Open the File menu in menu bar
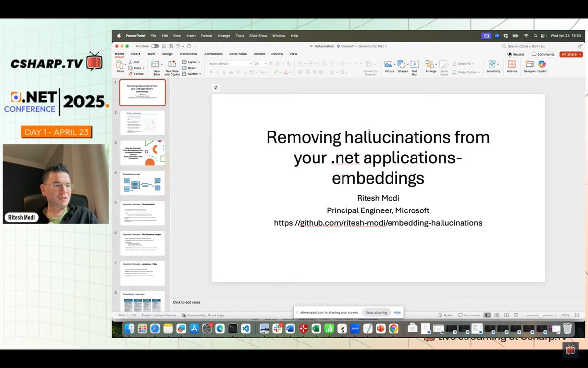The image size is (588, 368). [153, 36]
